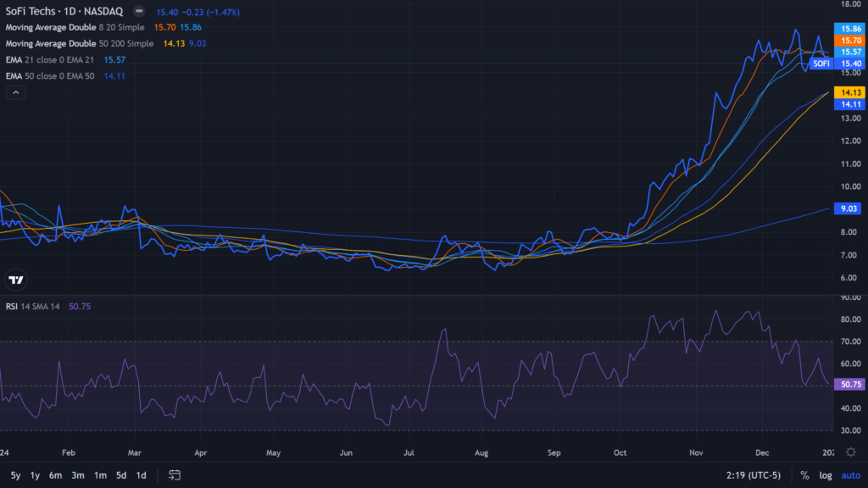Select the 6m time range
The width and height of the screenshot is (868, 488).
(55, 475)
